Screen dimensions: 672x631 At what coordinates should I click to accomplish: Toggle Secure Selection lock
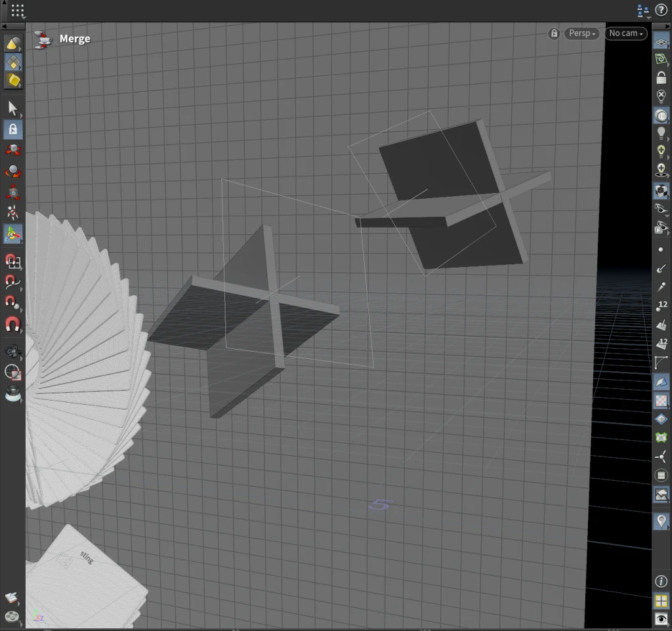13,129
